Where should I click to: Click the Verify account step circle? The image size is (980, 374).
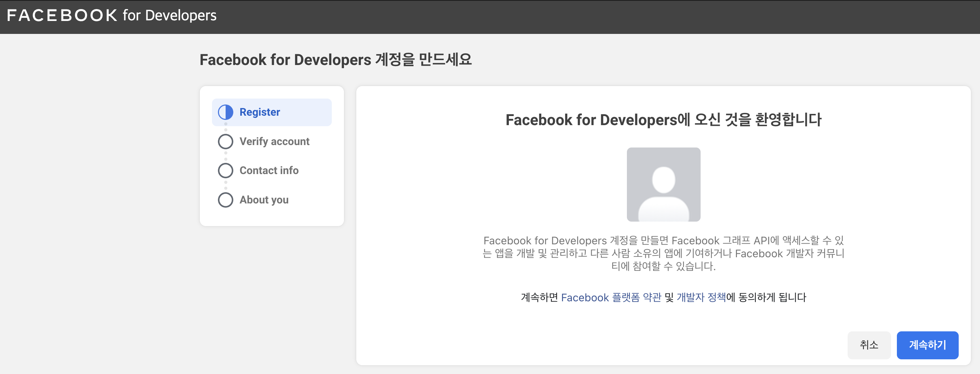coord(226,141)
